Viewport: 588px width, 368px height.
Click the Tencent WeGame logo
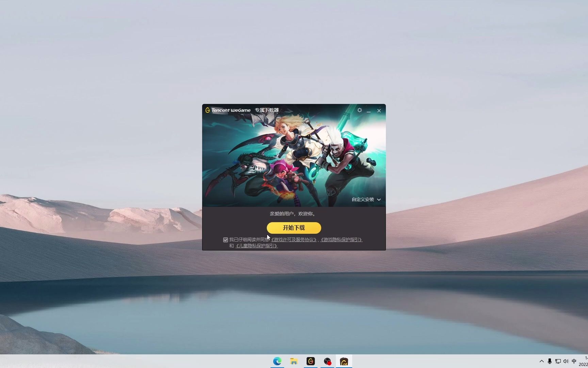[228, 110]
